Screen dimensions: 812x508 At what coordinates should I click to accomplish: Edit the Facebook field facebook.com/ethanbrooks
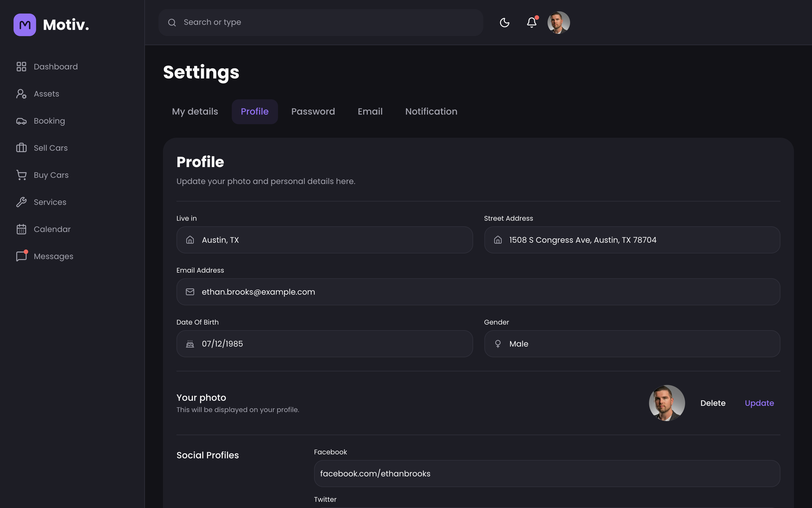pyautogui.click(x=547, y=473)
